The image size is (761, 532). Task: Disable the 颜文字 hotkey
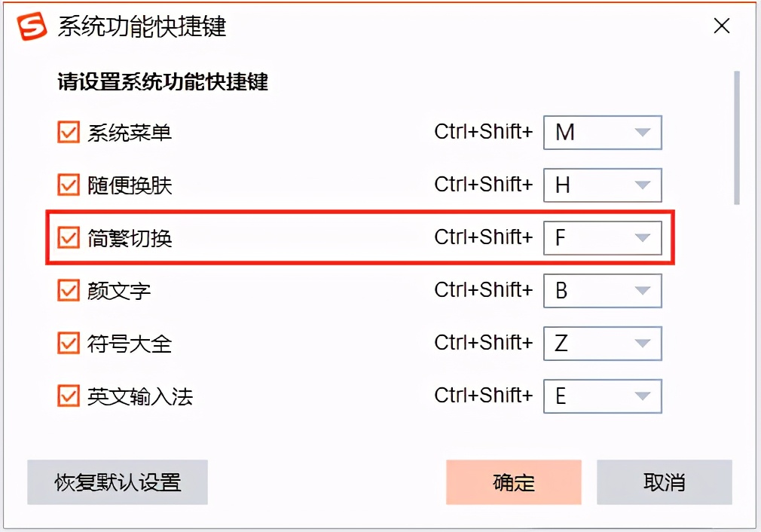coord(69,290)
